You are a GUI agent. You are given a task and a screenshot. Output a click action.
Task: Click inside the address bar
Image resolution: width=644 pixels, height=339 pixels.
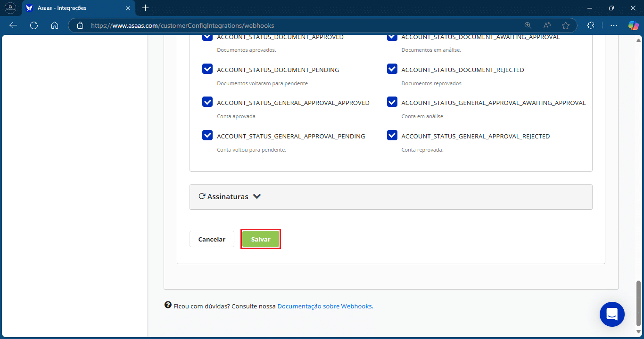(x=236, y=25)
